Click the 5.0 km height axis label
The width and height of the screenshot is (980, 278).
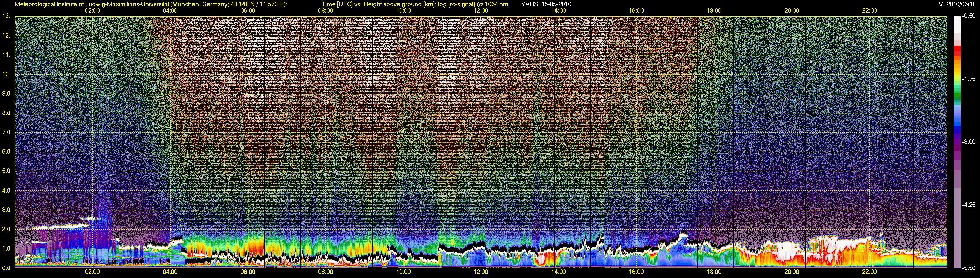6,171
